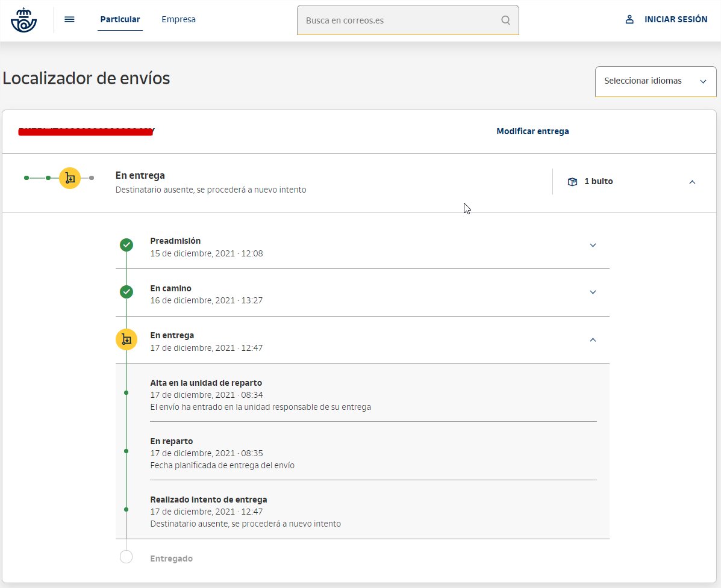
Task: Click the user profile icon
Action: pyautogui.click(x=629, y=19)
